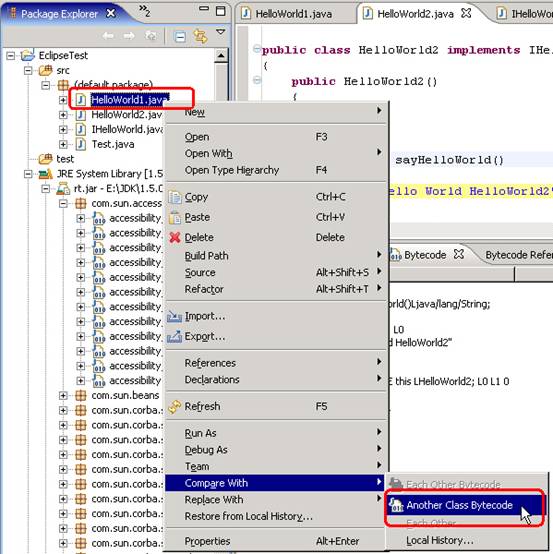The height and width of the screenshot is (554, 553).
Task: Expand the com.sun.beans package node
Action: click(63, 395)
